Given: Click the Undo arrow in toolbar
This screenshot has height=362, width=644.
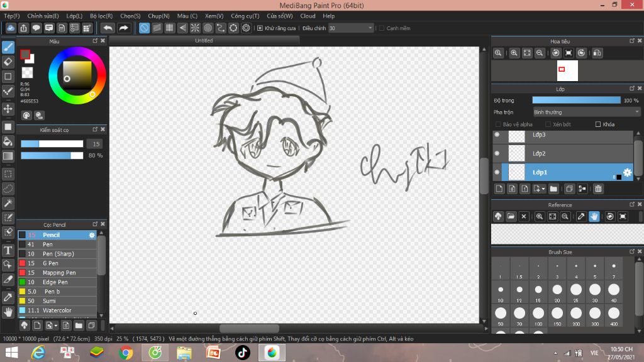Looking at the screenshot, I should (108, 28).
